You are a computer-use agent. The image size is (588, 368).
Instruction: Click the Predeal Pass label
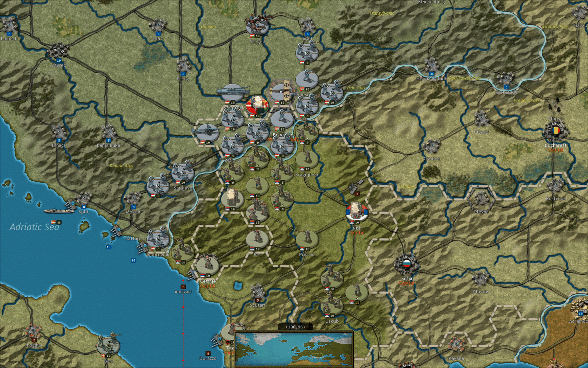(x=526, y=101)
